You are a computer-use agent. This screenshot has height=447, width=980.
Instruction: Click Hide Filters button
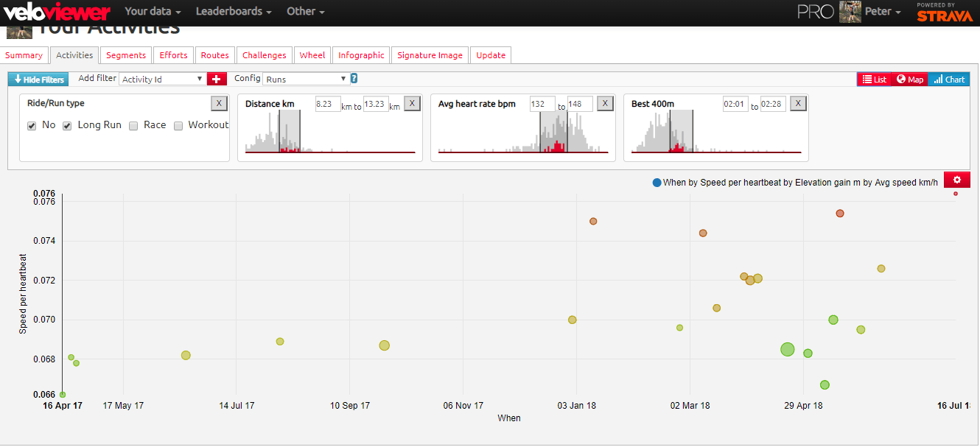click(x=39, y=80)
